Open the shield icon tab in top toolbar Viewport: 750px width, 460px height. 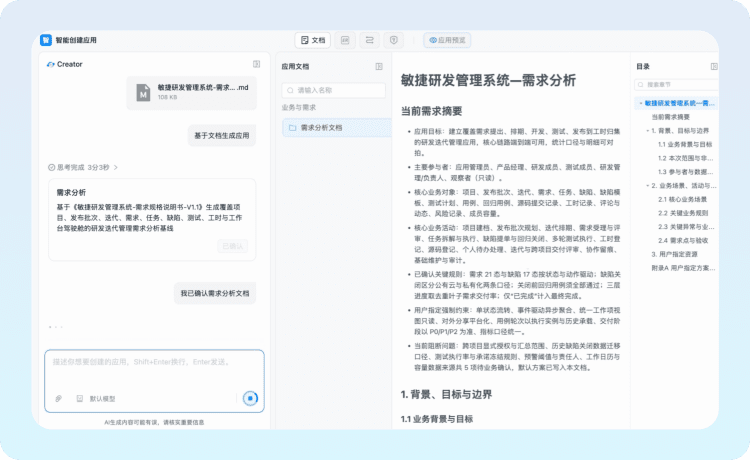pyautogui.click(x=394, y=40)
